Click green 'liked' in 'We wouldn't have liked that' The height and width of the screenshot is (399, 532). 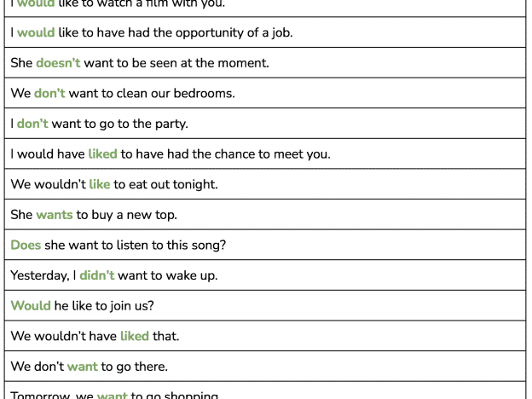pyautogui.click(x=135, y=336)
